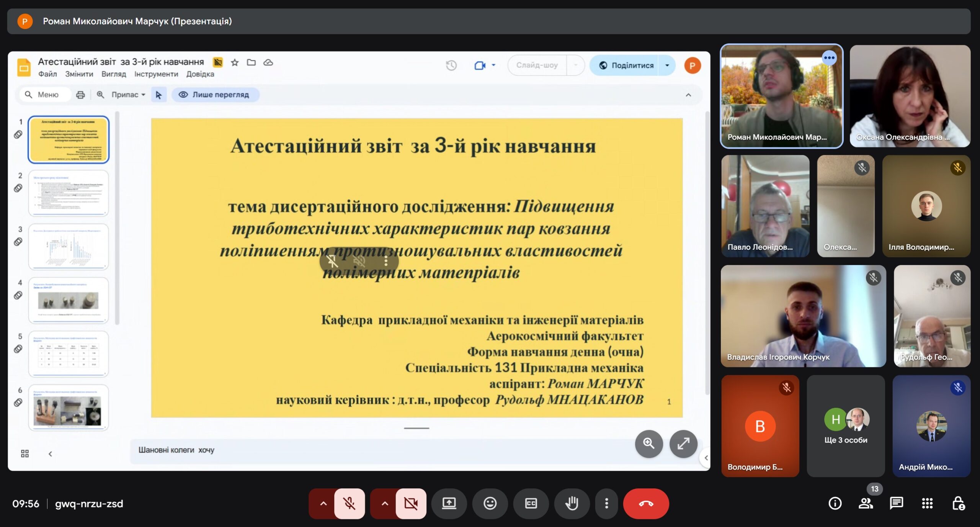Click the raise hand icon
The width and height of the screenshot is (980, 527).
572,503
